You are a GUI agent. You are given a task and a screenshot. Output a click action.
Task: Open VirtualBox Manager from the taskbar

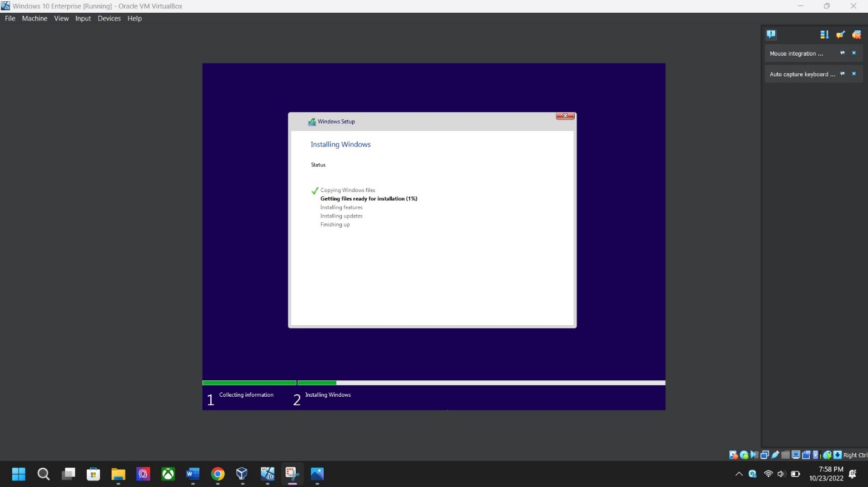(242, 474)
